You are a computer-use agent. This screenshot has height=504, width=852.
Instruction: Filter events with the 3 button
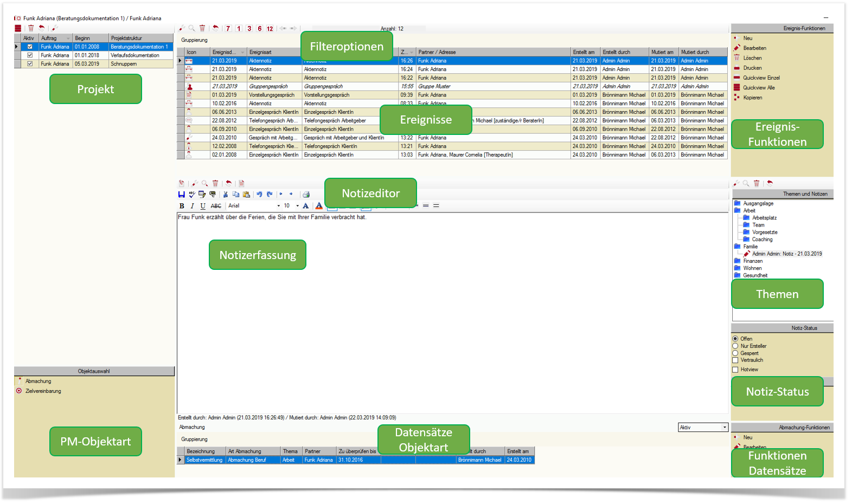click(249, 29)
